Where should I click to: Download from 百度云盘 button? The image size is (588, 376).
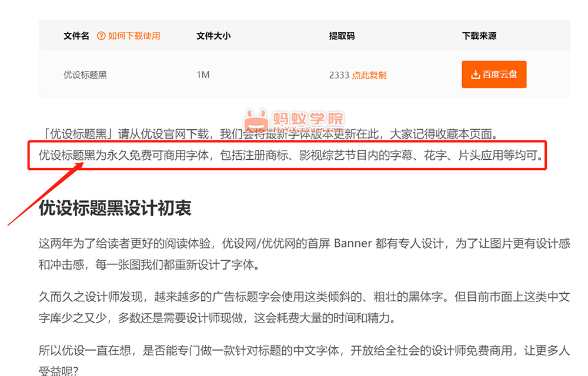[494, 75]
